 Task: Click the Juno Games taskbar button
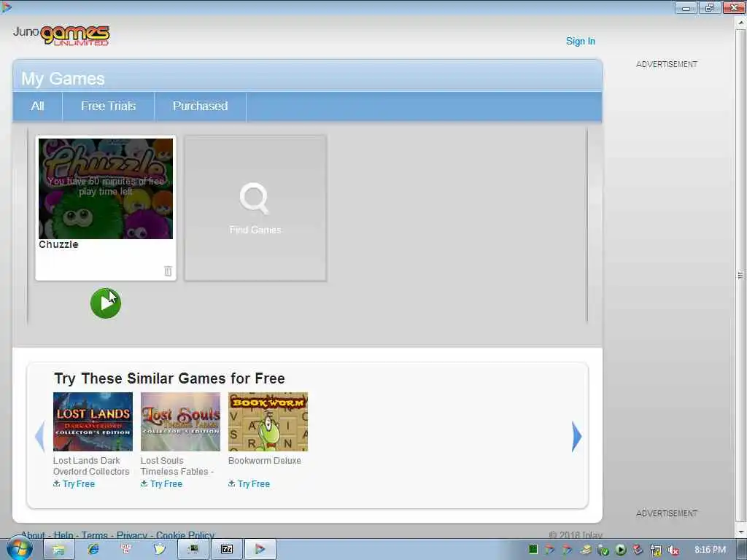260,550
